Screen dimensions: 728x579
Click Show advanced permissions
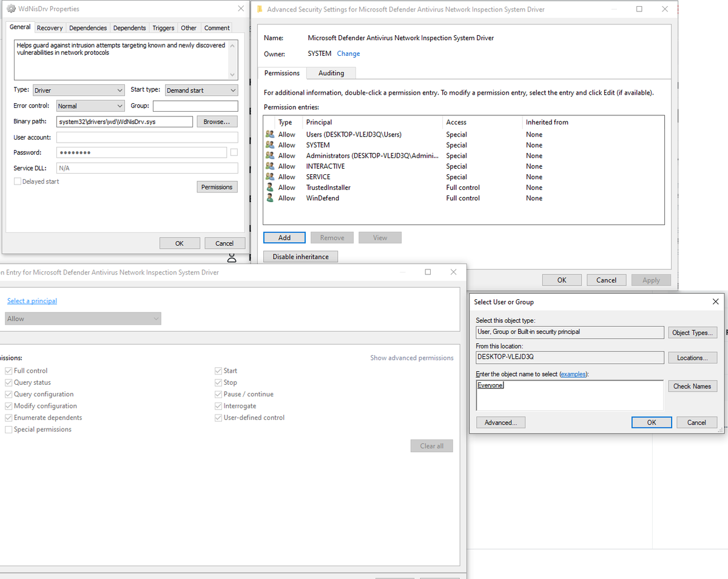click(x=412, y=357)
